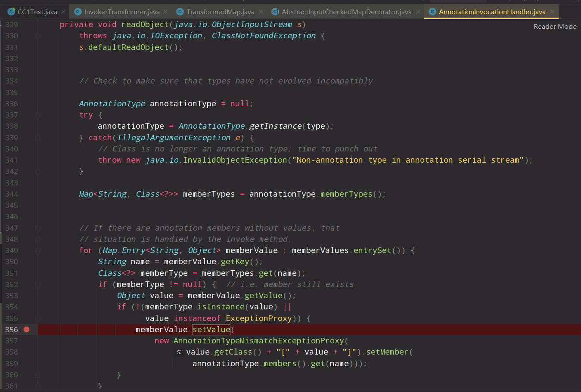Click line number 351 in the gutter

12,273
